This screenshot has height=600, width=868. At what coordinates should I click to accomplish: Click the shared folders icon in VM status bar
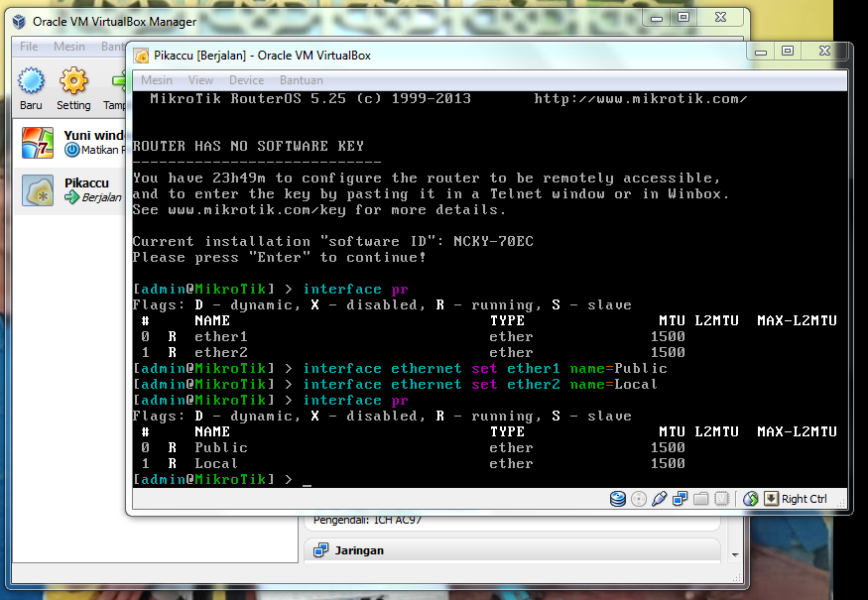[x=700, y=499]
